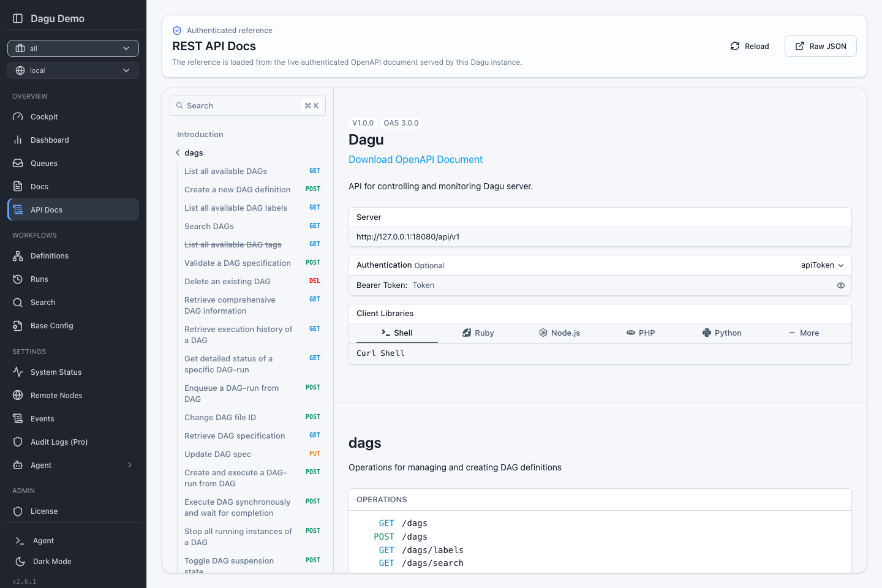Image resolution: width=882 pixels, height=588 pixels.
Task: Click the Ruby gem icon
Action: pyautogui.click(x=467, y=333)
